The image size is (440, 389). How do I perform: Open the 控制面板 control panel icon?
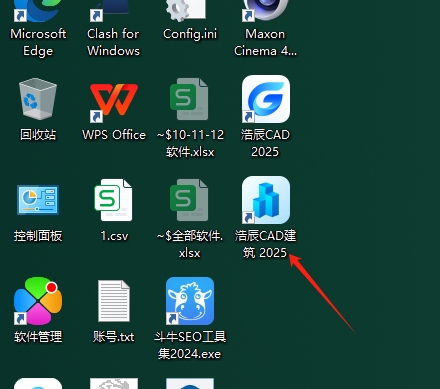38,200
